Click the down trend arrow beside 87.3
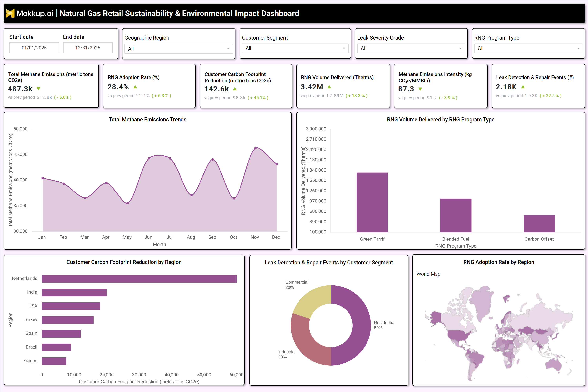Viewport: 588px width, 392px height. click(x=420, y=89)
